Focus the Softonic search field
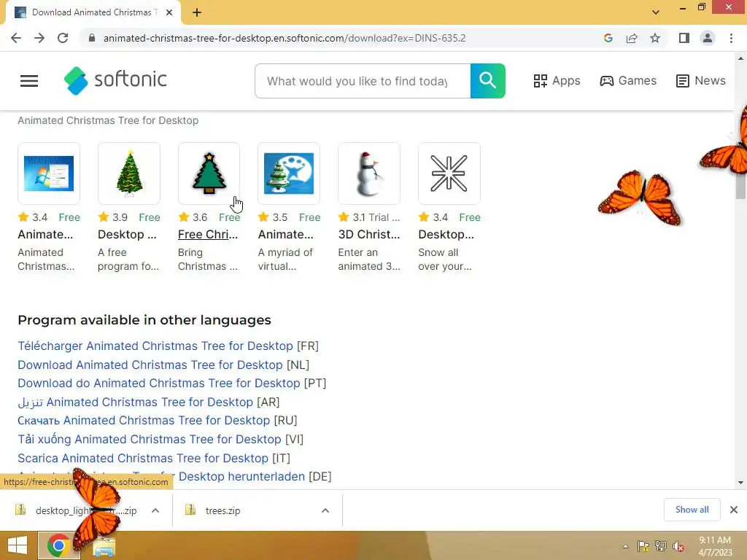 coord(363,81)
